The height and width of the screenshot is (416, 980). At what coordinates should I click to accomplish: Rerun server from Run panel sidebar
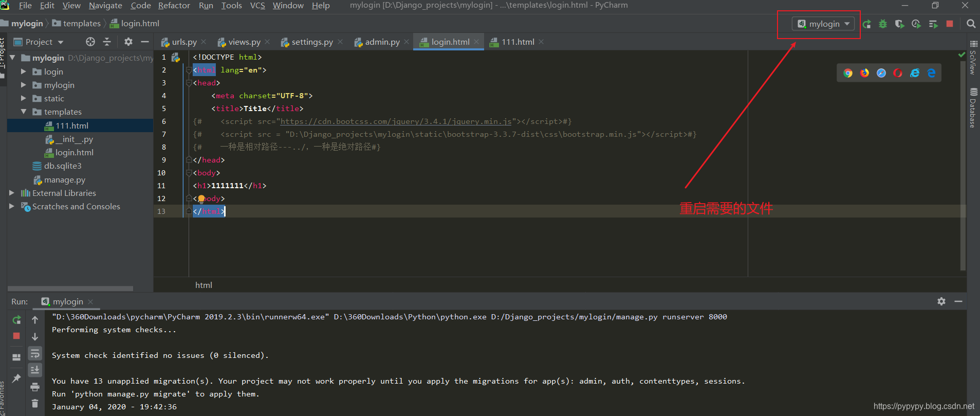coord(16,320)
